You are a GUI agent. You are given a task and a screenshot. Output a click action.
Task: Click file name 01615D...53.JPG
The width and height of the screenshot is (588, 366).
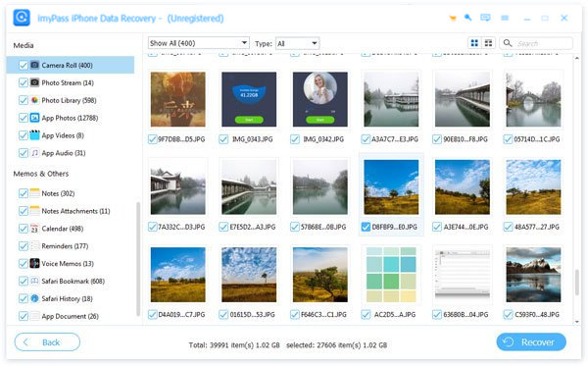(x=253, y=315)
